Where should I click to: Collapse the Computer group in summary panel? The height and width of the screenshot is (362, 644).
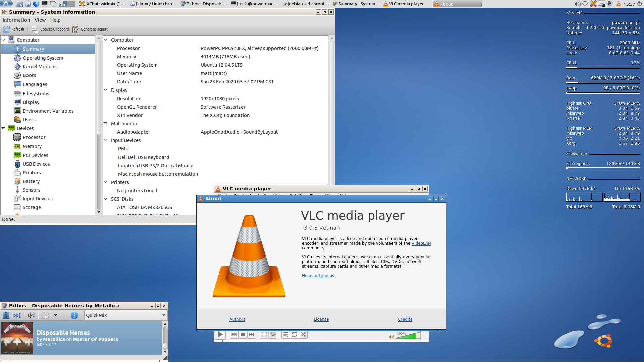pos(105,40)
